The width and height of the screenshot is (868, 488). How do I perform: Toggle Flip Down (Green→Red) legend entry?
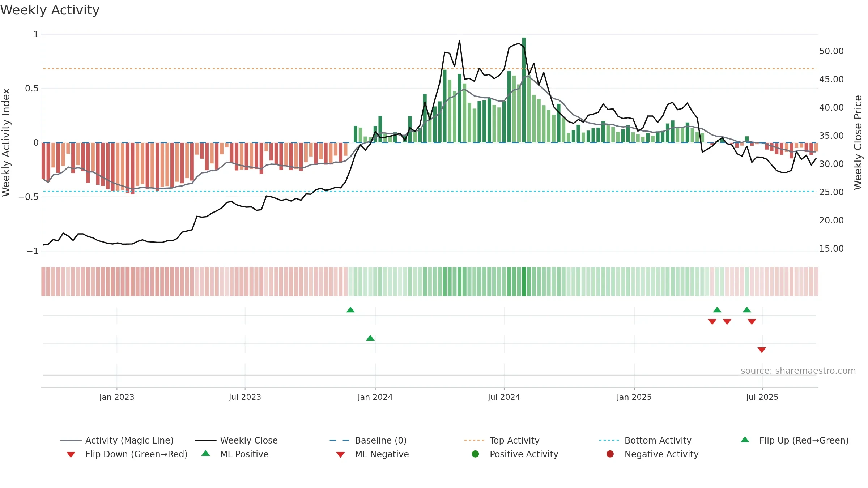pos(127,454)
